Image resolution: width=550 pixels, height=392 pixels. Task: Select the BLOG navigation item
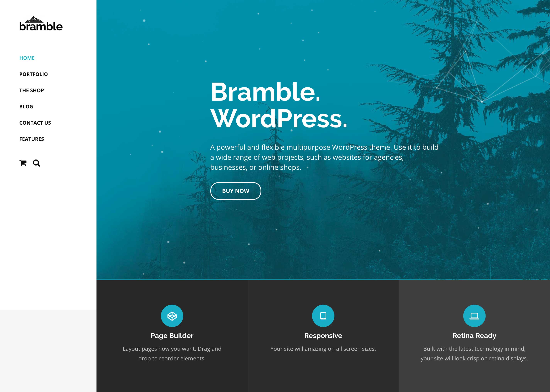(x=26, y=106)
